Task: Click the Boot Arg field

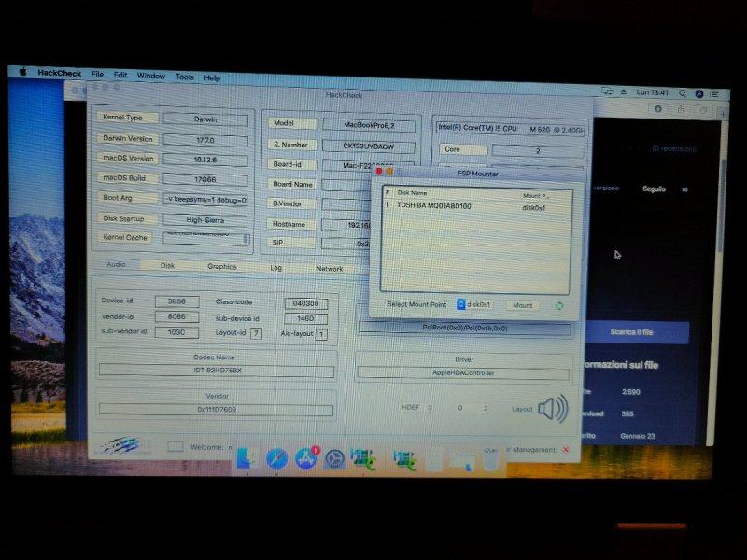Action: 205,200
